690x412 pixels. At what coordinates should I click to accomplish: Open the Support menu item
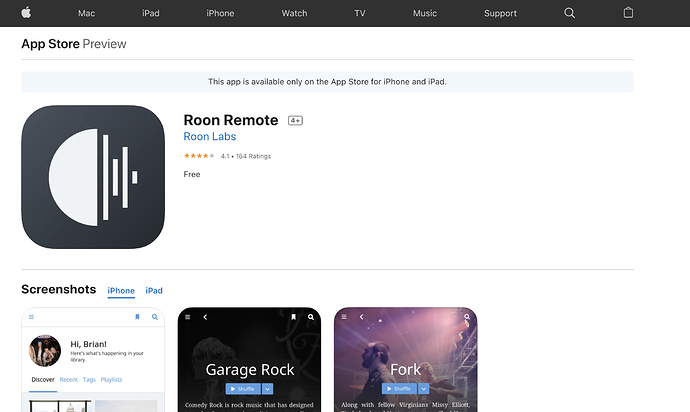pos(500,13)
